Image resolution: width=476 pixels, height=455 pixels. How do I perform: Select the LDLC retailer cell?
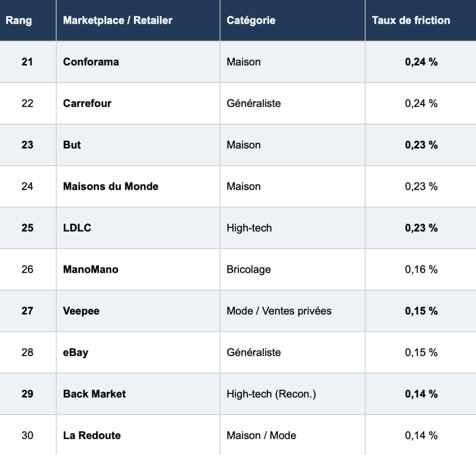click(77, 228)
